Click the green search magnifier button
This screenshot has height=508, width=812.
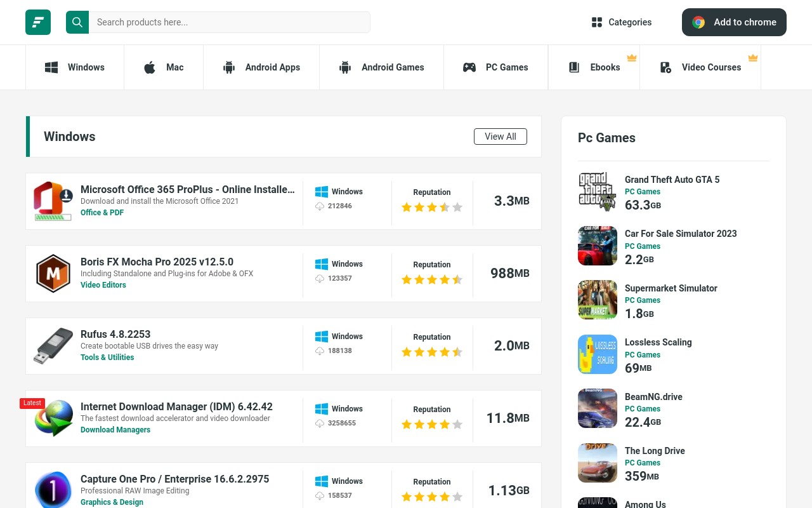[x=77, y=22]
